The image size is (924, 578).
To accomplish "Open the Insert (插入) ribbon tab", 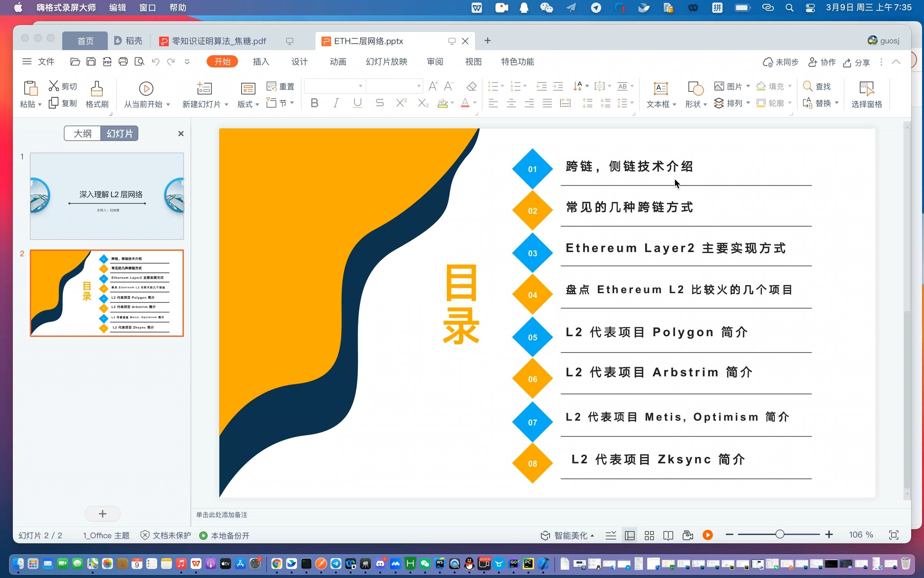I will pyautogui.click(x=261, y=62).
